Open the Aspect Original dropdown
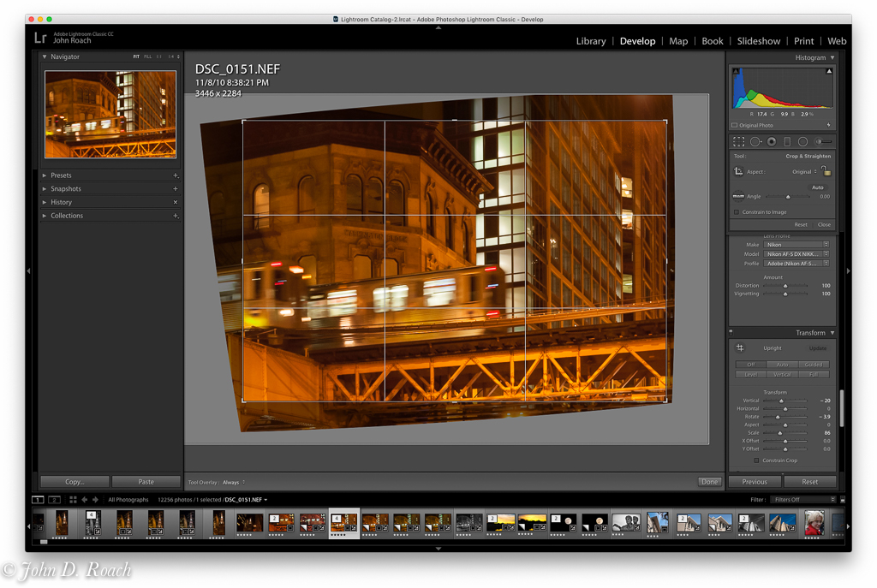This screenshot has height=588, width=877. coord(804,172)
